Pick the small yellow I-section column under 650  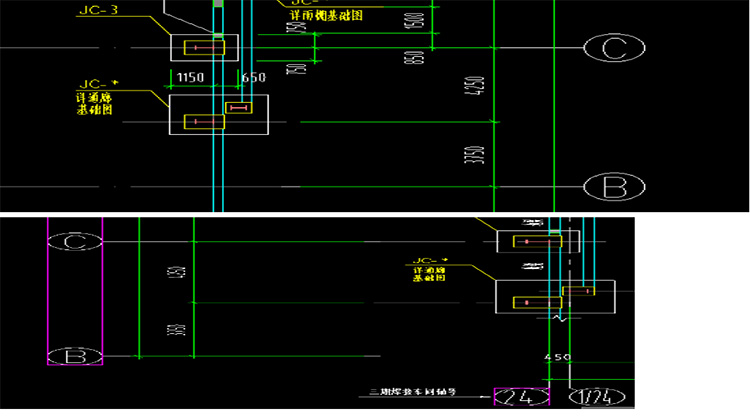[x=239, y=107]
